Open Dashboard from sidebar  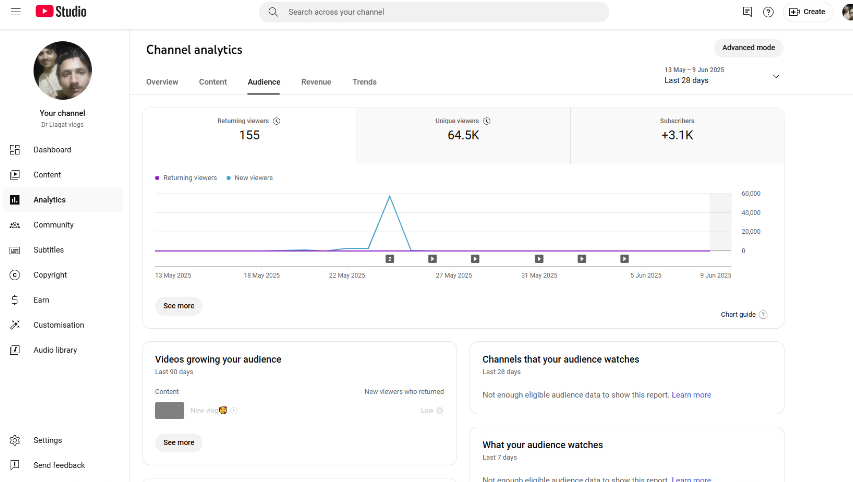(x=63, y=150)
